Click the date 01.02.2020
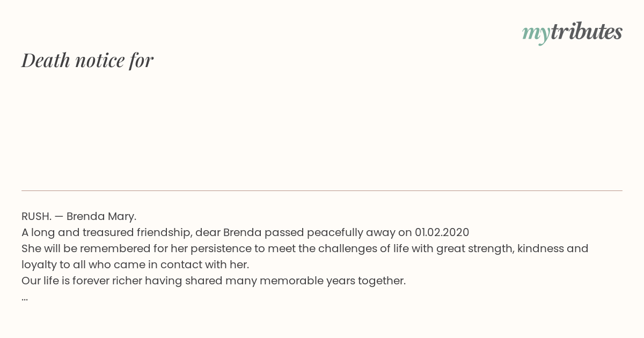The image size is (644, 338). point(442,232)
